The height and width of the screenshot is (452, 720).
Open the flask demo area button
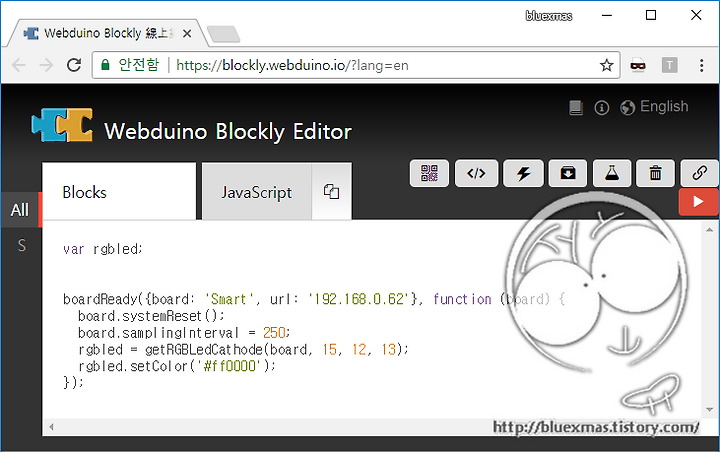click(x=612, y=173)
